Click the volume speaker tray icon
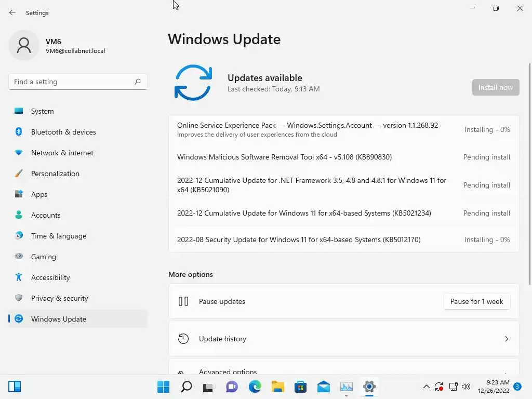Image resolution: width=532 pixels, height=399 pixels. click(x=466, y=387)
